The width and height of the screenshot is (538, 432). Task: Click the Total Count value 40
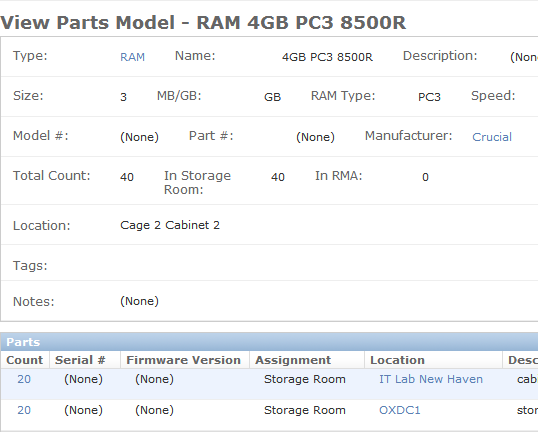[x=127, y=177]
